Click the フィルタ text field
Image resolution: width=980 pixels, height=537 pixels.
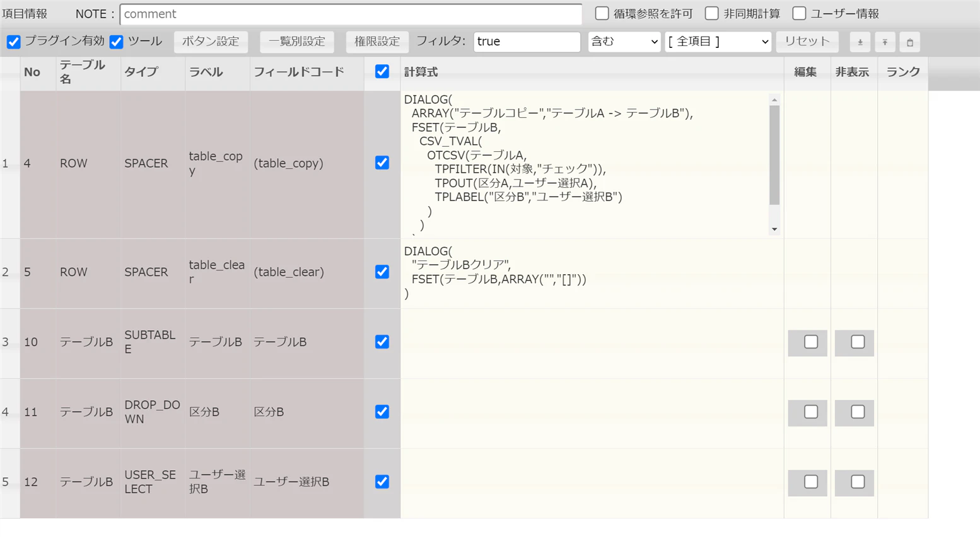[x=527, y=42]
